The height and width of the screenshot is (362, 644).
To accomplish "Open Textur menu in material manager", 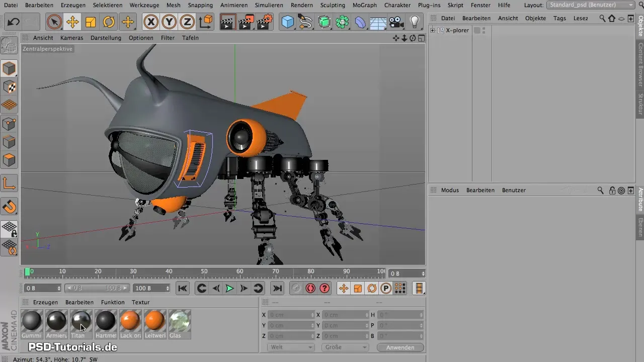I will pyautogui.click(x=141, y=302).
